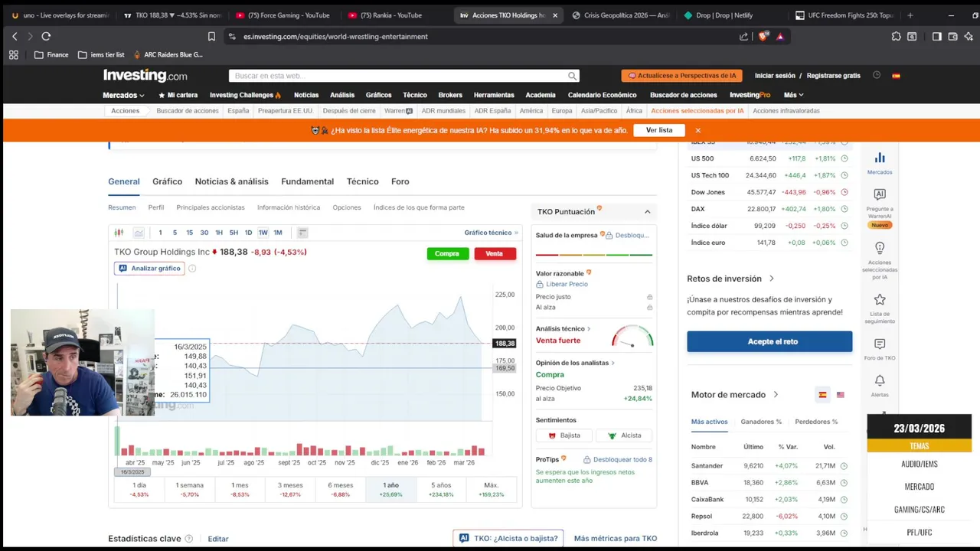Select the 1D chart interval
The image size is (980, 551).
click(x=248, y=233)
